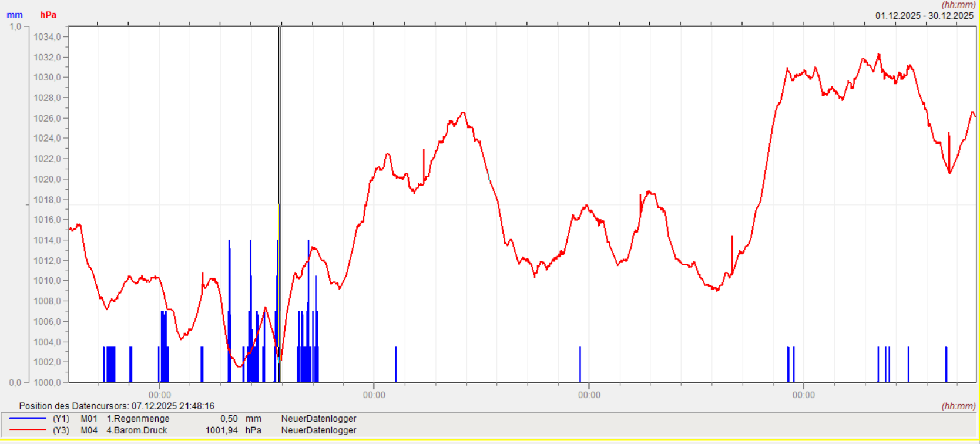Click the red Barom.Druck legend line swatch
The width and height of the screenshot is (980, 444).
coord(28,430)
